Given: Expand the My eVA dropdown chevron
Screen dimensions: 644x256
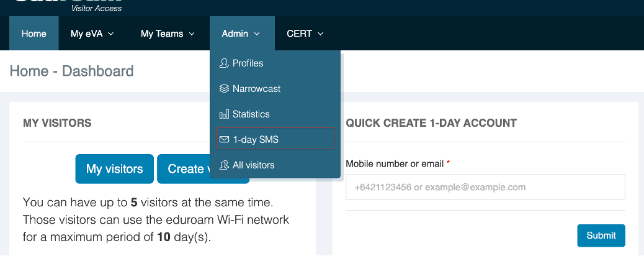Looking at the screenshot, I should [x=111, y=34].
